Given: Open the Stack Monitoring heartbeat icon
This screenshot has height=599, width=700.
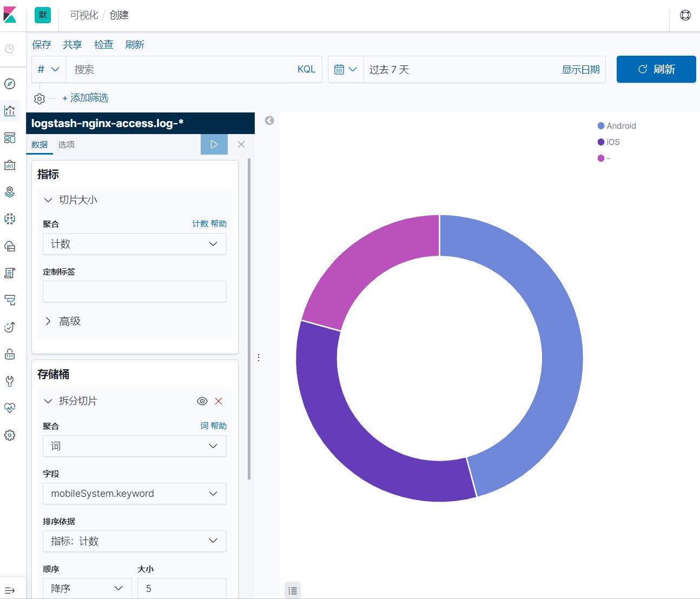Looking at the screenshot, I should coord(10,408).
